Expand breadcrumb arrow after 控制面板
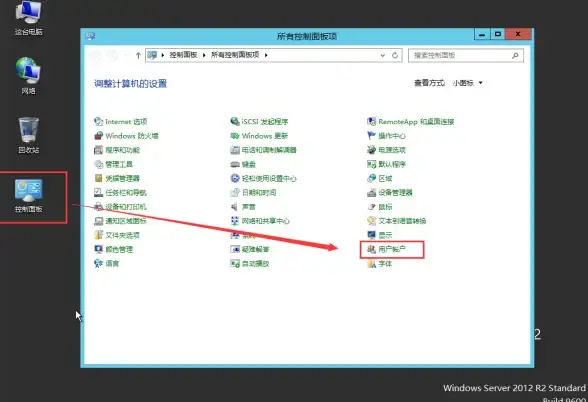 point(204,55)
